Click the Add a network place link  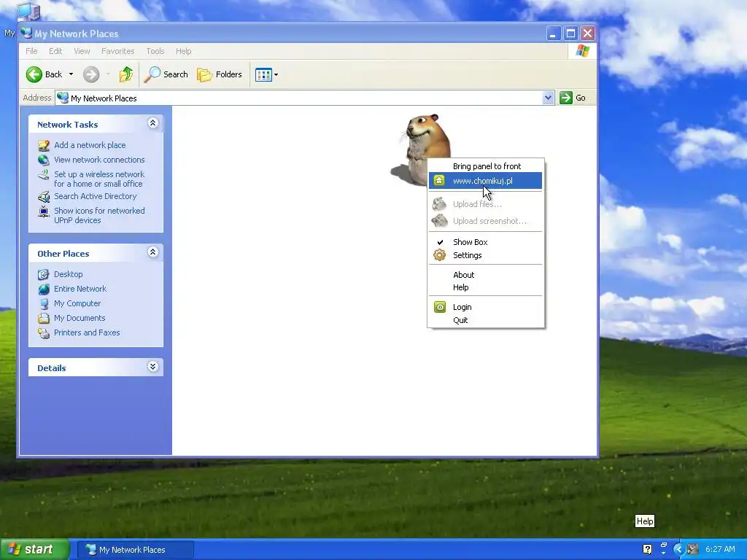(90, 145)
